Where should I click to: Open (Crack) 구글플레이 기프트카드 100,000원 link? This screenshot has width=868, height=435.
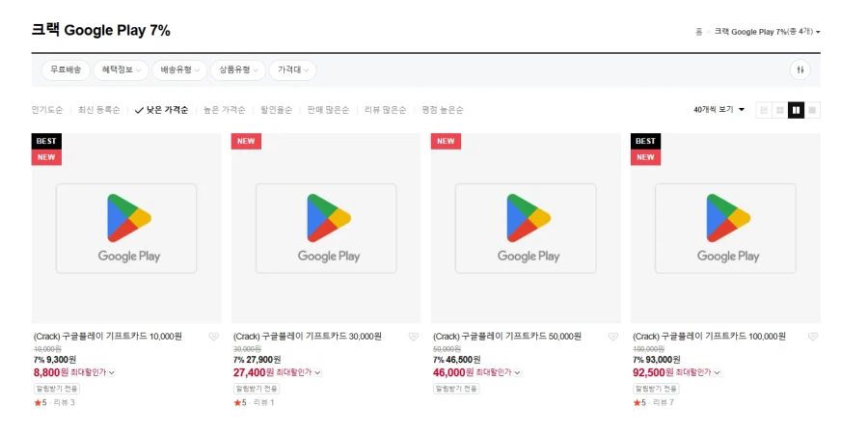(x=709, y=337)
